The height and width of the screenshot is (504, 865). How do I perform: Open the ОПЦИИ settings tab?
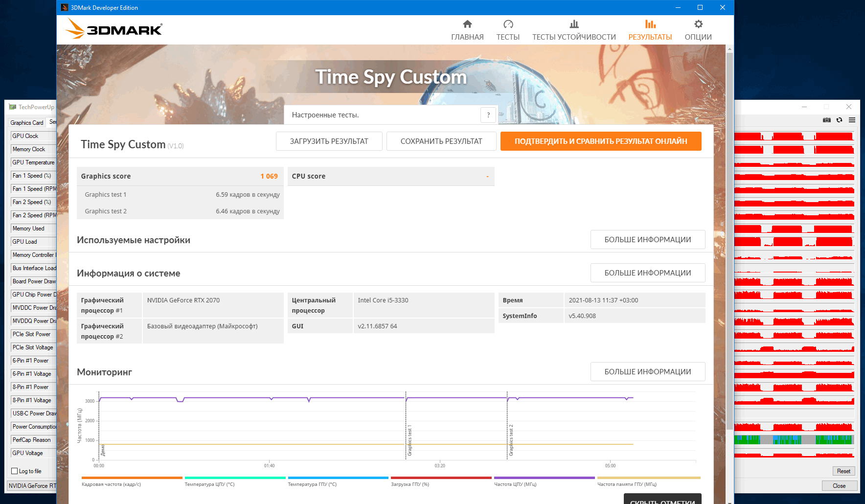[x=698, y=30]
